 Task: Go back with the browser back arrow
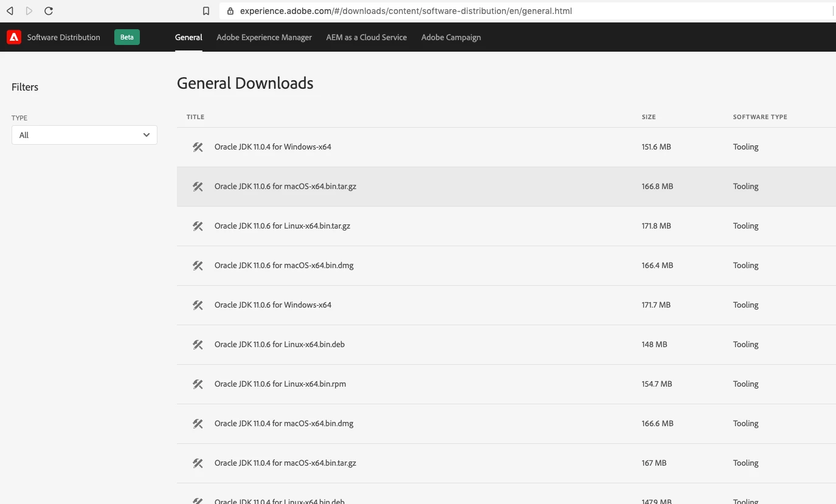point(10,11)
